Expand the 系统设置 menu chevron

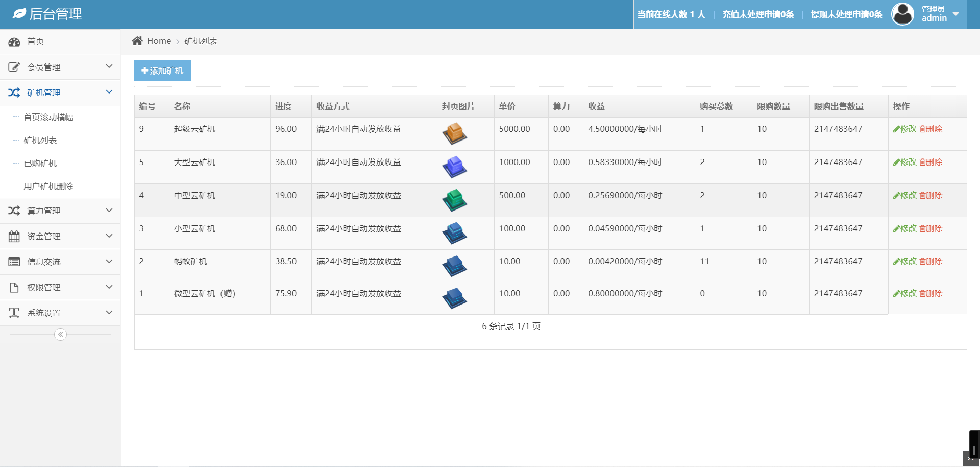[x=109, y=312]
